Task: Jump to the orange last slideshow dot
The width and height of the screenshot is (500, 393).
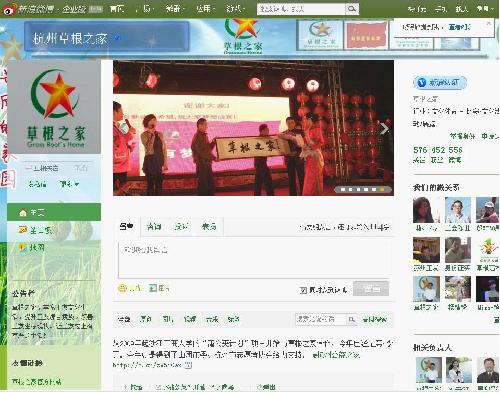Action: [x=382, y=189]
